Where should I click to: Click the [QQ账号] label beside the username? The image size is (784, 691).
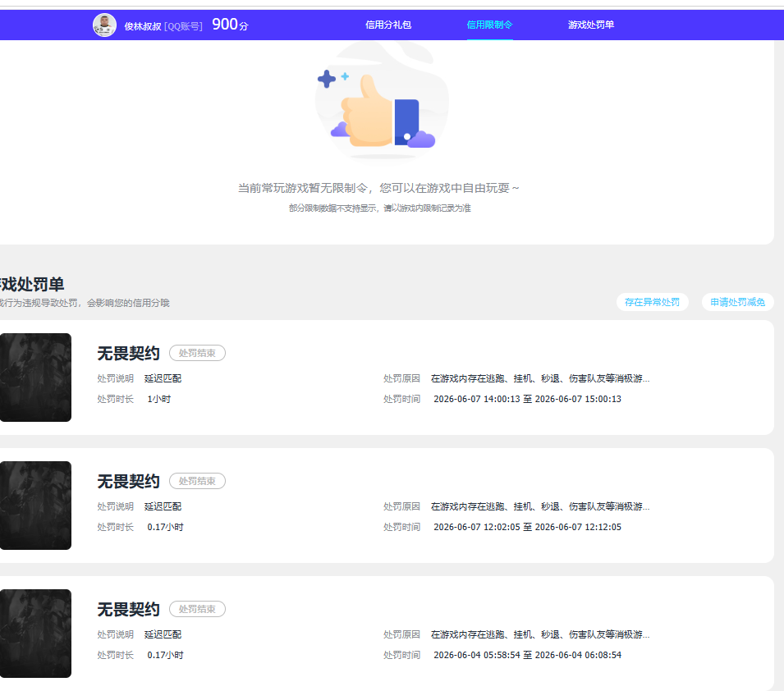point(184,26)
